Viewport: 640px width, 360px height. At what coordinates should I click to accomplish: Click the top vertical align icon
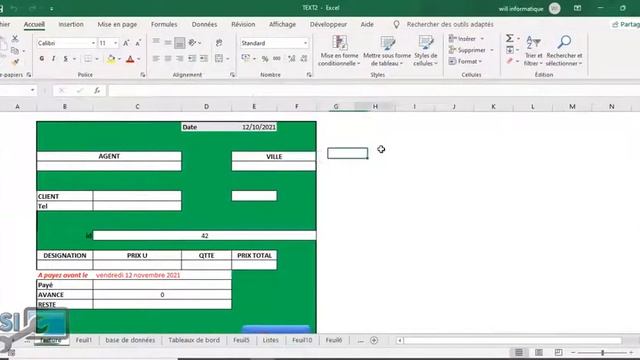pos(156,42)
